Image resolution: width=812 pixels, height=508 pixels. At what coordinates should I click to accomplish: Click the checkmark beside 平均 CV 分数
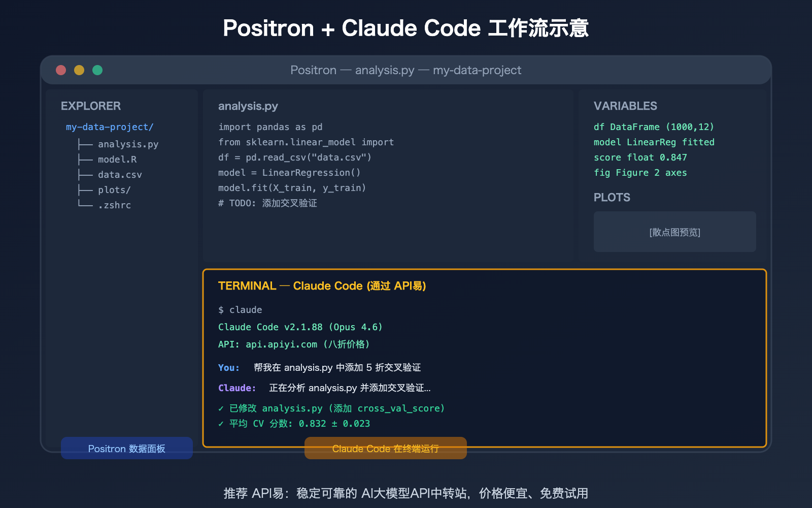(221, 423)
